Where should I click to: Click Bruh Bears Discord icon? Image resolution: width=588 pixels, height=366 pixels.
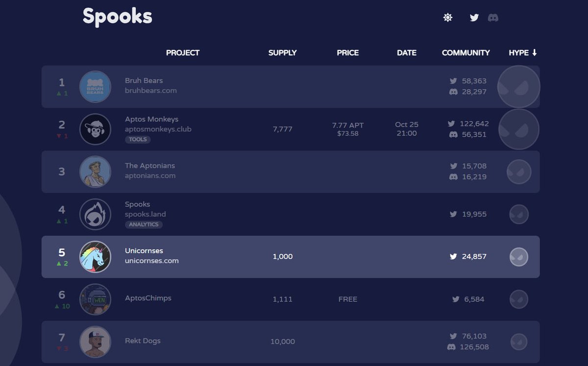pyautogui.click(x=453, y=92)
